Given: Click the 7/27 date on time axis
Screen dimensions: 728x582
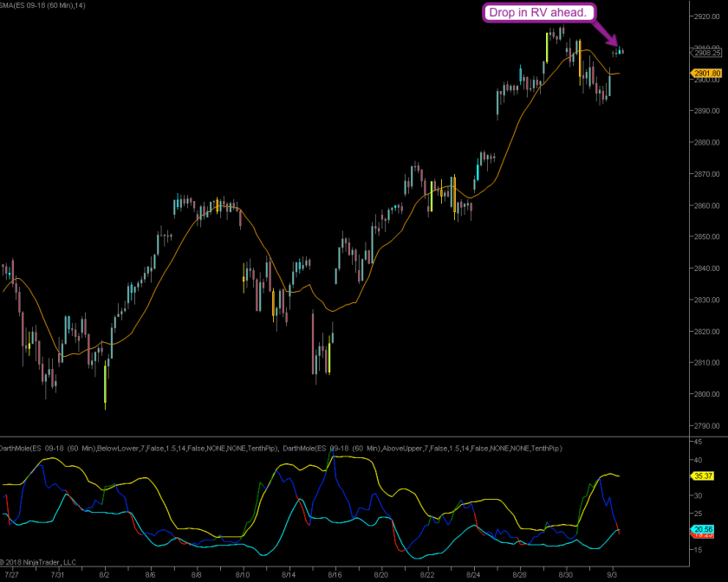Looking at the screenshot, I should pos(12,574).
